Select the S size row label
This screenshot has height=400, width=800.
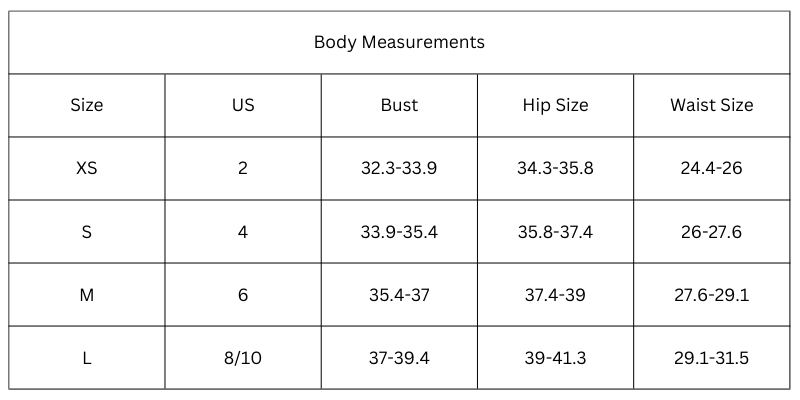(87, 232)
